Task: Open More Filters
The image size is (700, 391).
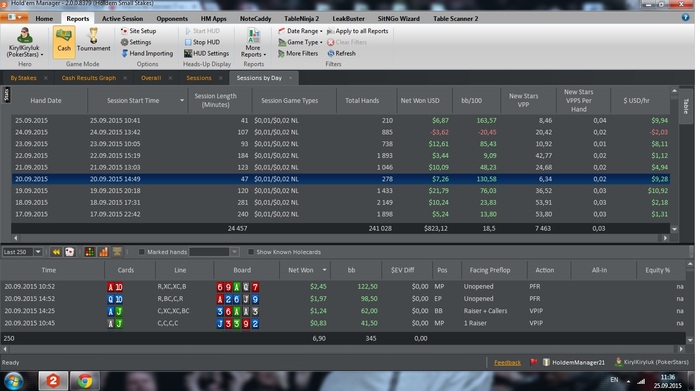Action: [297, 53]
